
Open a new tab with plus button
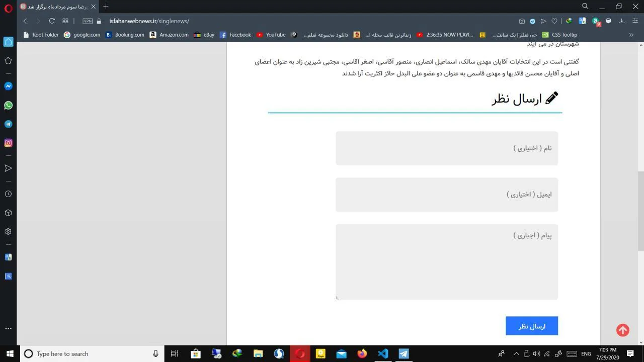106,7
